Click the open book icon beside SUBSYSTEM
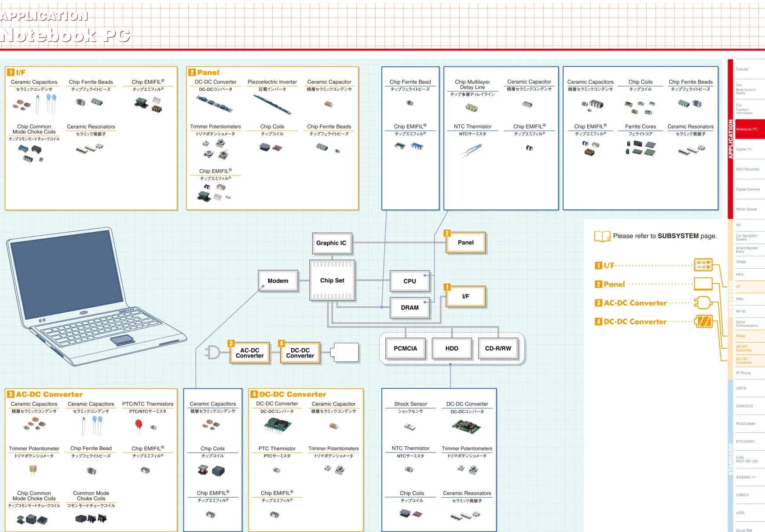 (x=602, y=236)
